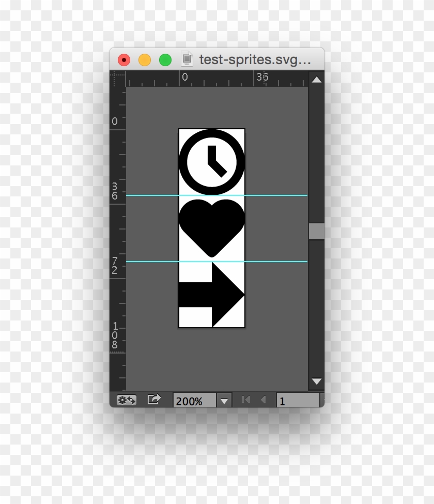This screenshot has width=434, height=504.
Task: Click the vertical scrollbar thumb
Action: (x=317, y=231)
